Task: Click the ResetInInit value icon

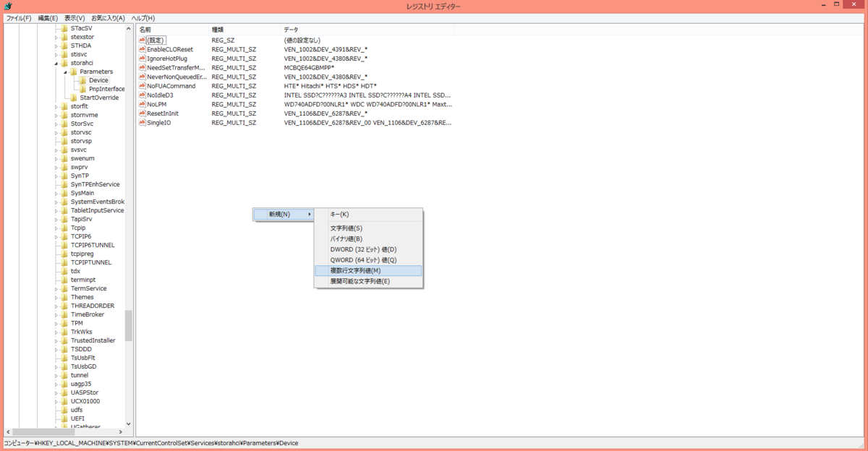Action: click(x=142, y=113)
